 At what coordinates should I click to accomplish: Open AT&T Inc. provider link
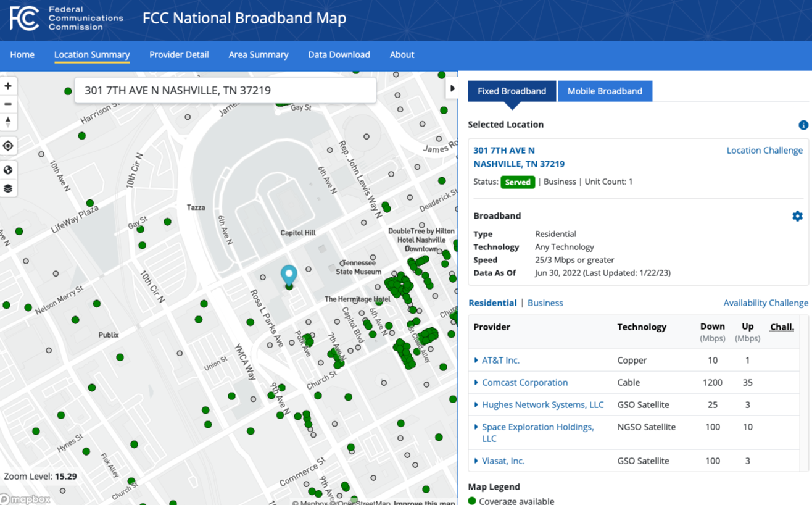[500, 360]
